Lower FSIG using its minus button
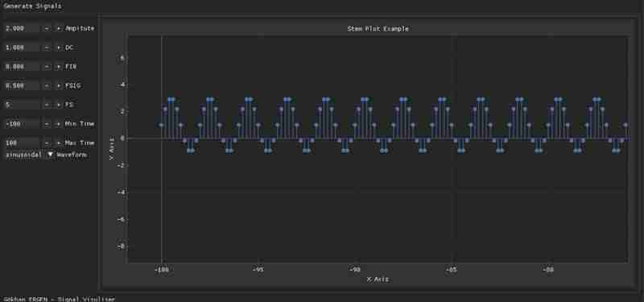 47,86
